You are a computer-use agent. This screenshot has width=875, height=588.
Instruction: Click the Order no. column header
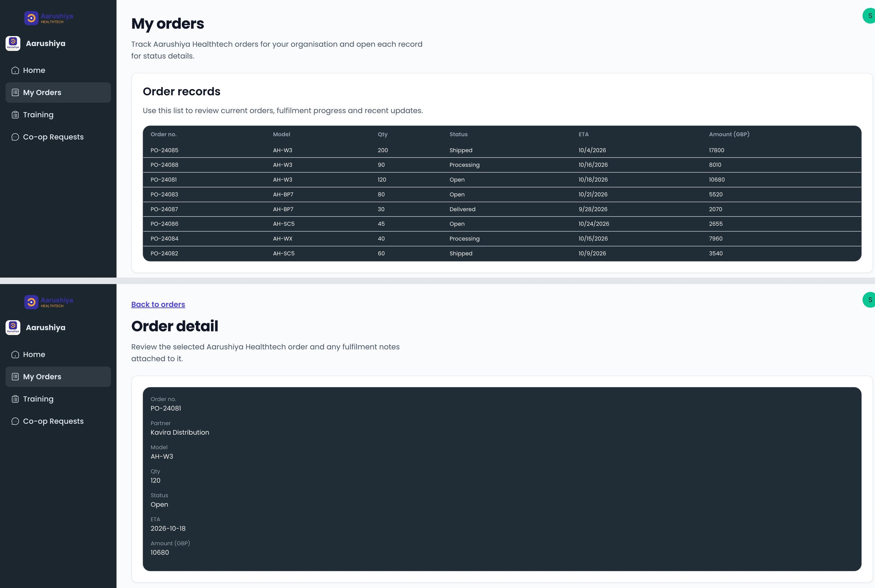pos(164,134)
